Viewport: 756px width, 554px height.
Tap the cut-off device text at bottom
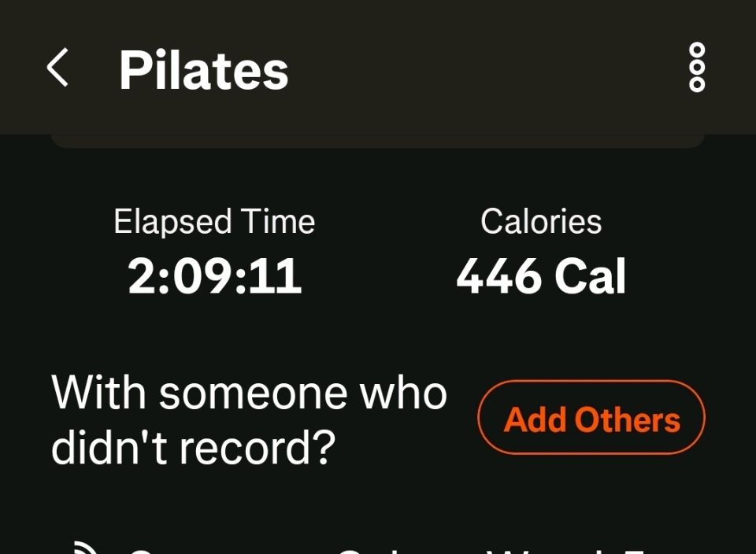point(394,549)
